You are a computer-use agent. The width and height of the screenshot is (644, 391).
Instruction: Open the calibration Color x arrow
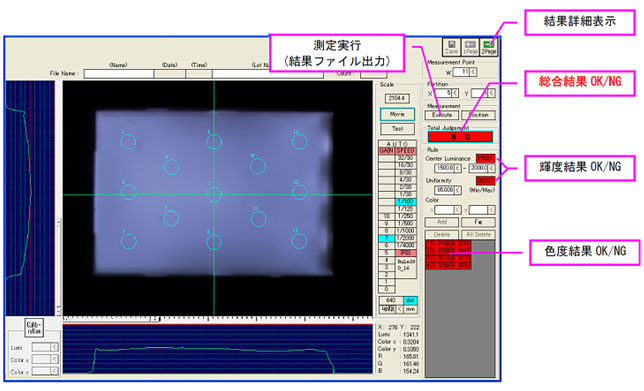click(54, 359)
